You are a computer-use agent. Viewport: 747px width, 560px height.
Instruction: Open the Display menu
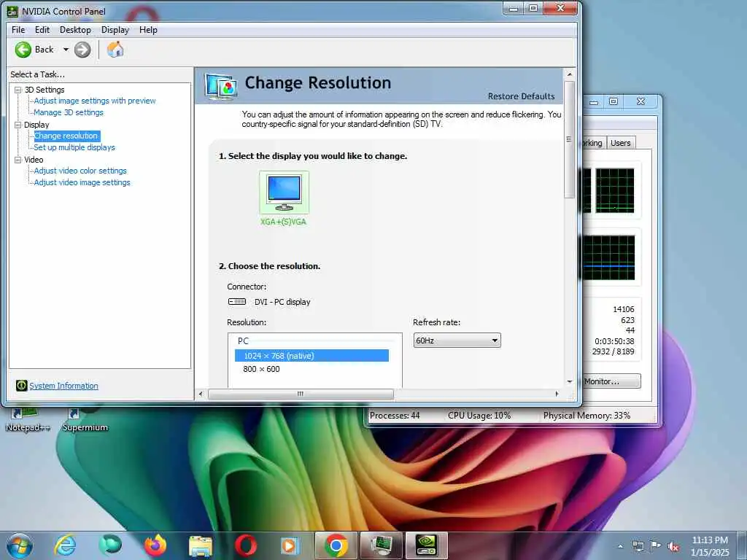point(115,29)
